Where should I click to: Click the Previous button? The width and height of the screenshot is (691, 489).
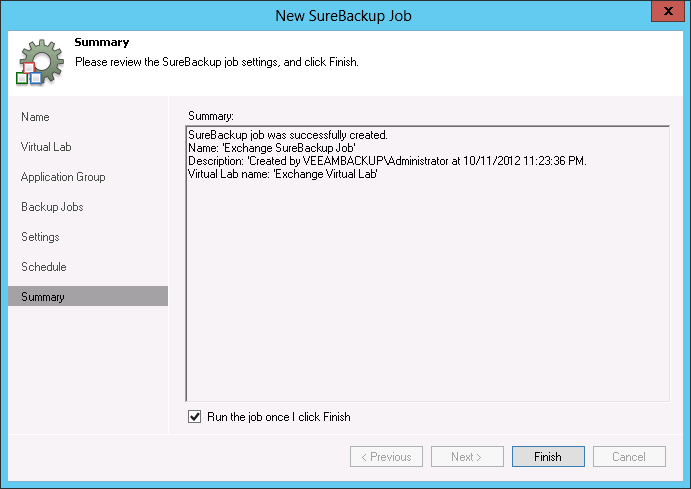(x=386, y=457)
